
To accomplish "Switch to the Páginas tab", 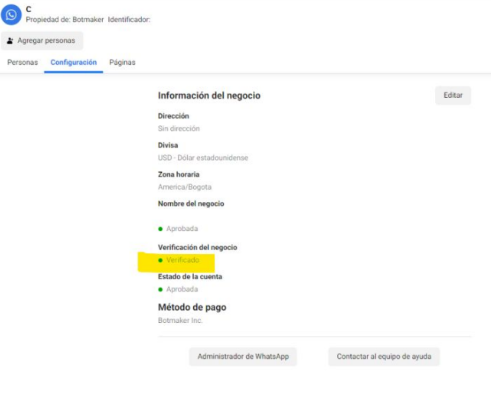I will (122, 62).
